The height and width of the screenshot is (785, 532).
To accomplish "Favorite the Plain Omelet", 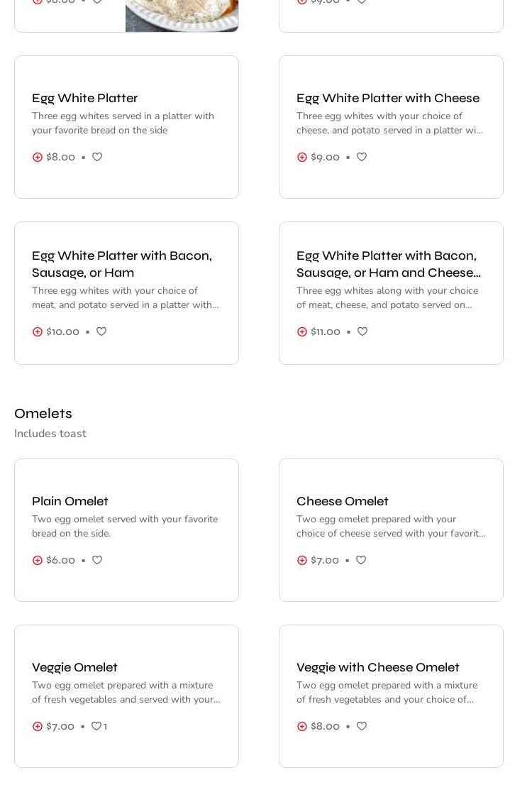I will coord(97,560).
